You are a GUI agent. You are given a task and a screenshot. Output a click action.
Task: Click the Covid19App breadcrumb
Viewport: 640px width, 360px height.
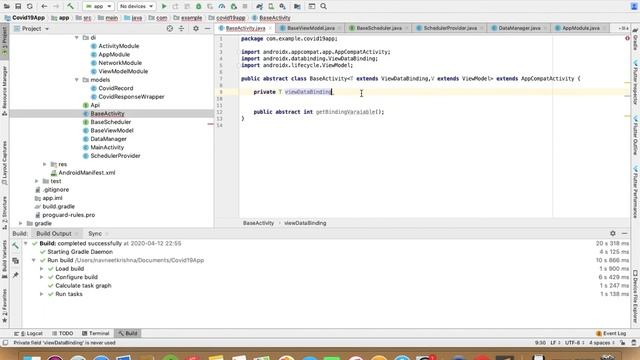pyautogui.click(x=25, y=18)
